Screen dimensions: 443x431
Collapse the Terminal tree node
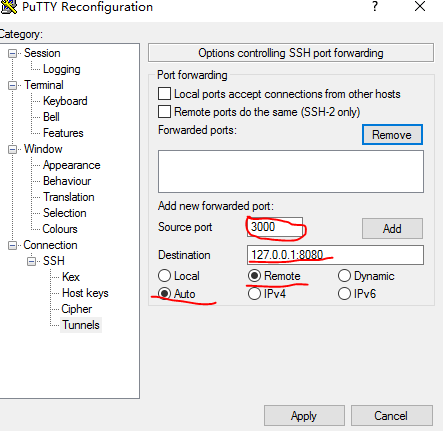click(x=12, y=85)
